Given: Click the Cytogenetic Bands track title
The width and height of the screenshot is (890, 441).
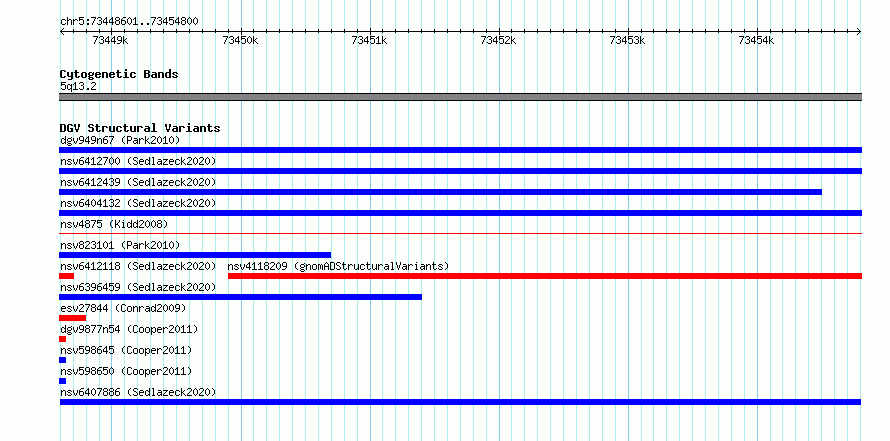Looking at the screenshot, I should coord(119,74).
